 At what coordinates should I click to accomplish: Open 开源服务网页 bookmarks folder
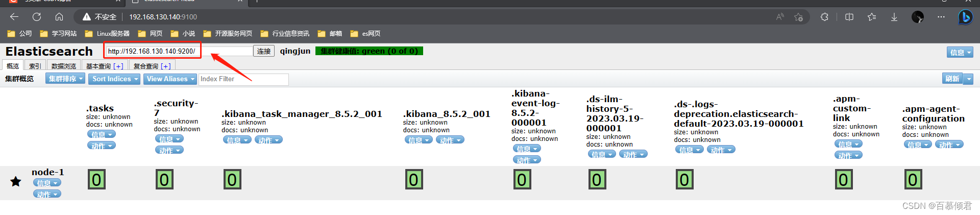click(228, 34)
